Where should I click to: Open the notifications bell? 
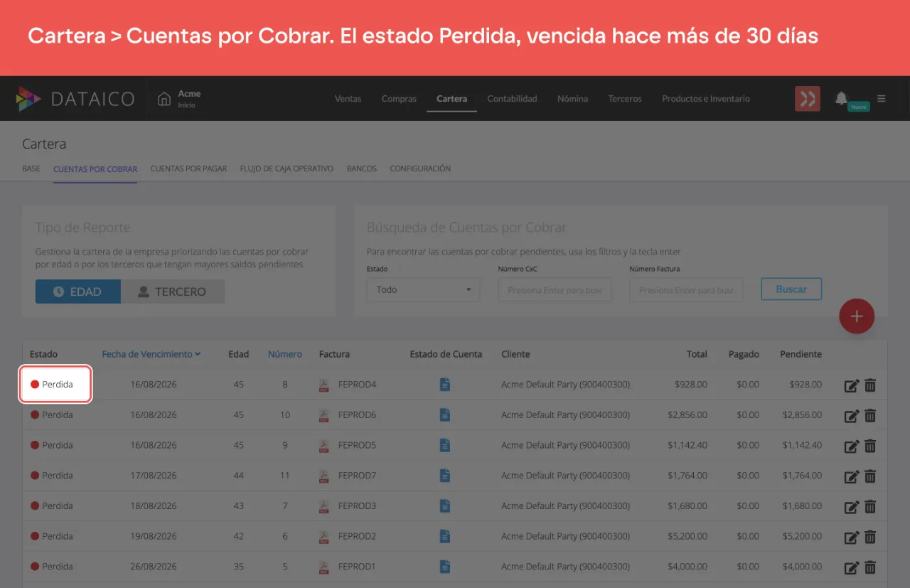pos(842,98)
